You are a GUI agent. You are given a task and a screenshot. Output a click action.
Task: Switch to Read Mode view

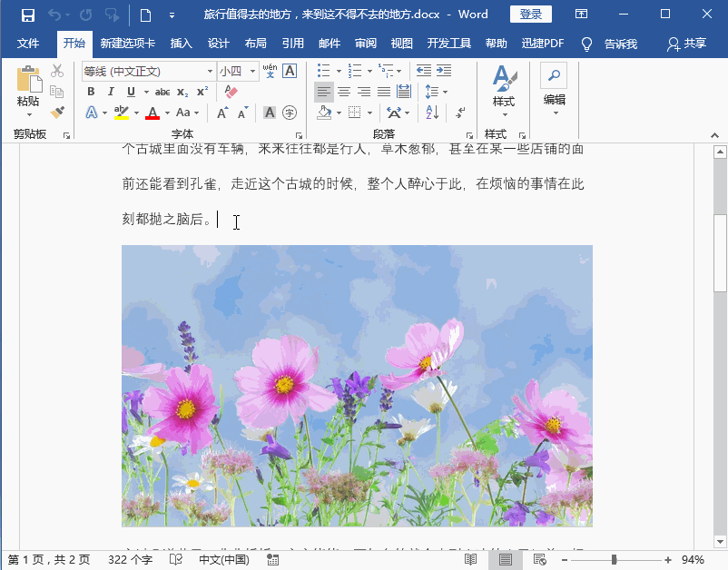[x=470, y=560]
